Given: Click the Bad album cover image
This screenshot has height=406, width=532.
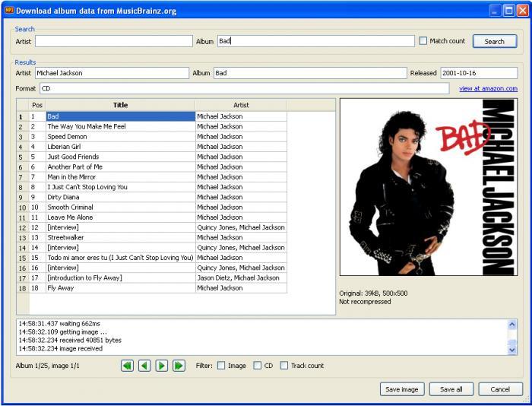Looking at the screenshot, I should click(429, 187).
